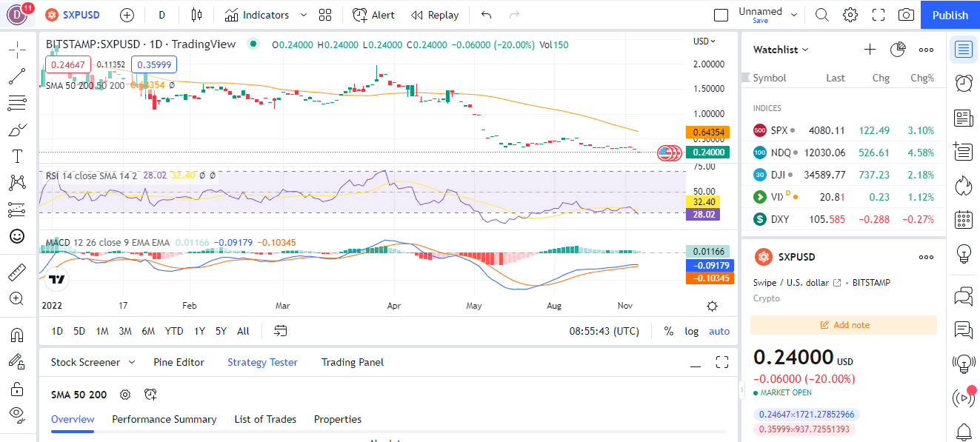The width and height of the screenshot is (980, 442).
Task: Click the SXPUSD symbol search field
Action: pyautogui.click(x=73, y=15)
